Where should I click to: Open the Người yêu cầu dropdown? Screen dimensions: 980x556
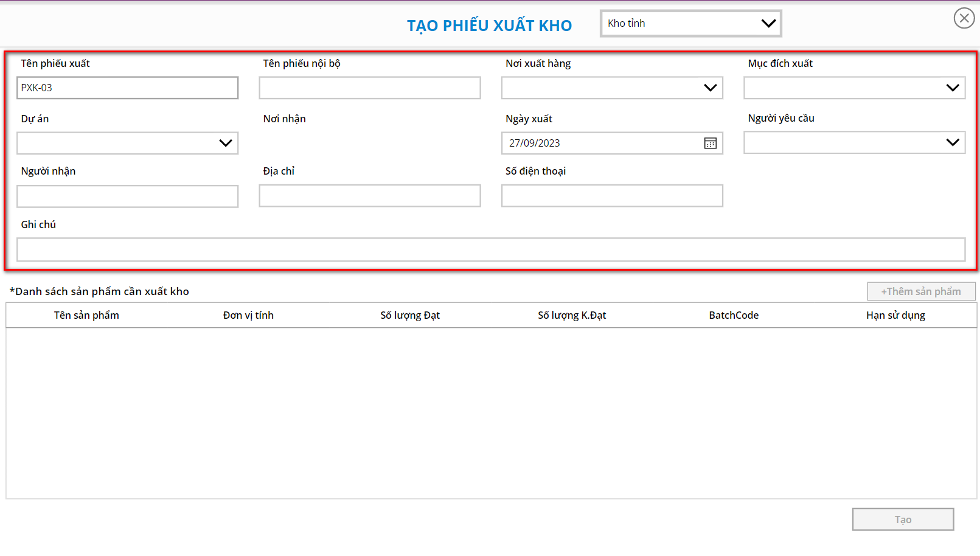point(854,142)
